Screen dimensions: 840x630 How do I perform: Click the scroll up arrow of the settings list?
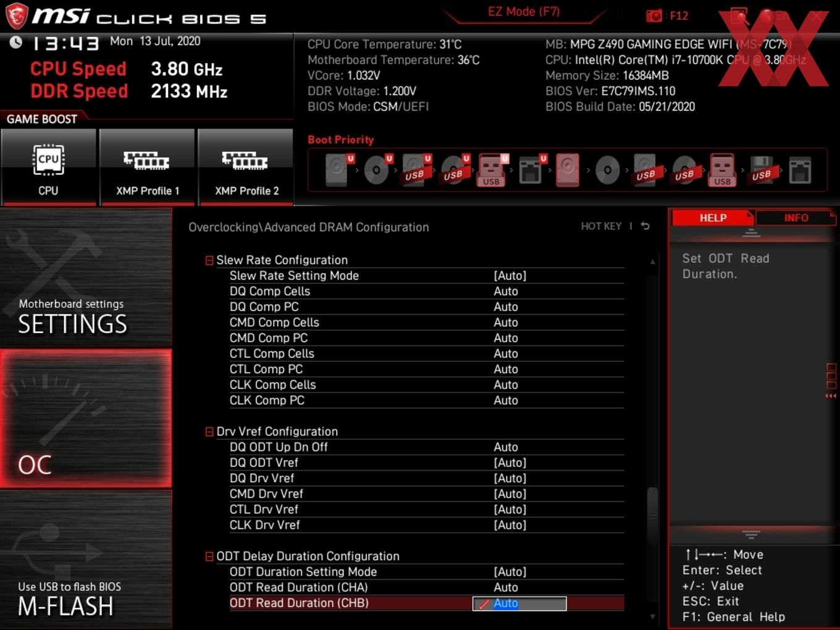click(x=652, y=262)
